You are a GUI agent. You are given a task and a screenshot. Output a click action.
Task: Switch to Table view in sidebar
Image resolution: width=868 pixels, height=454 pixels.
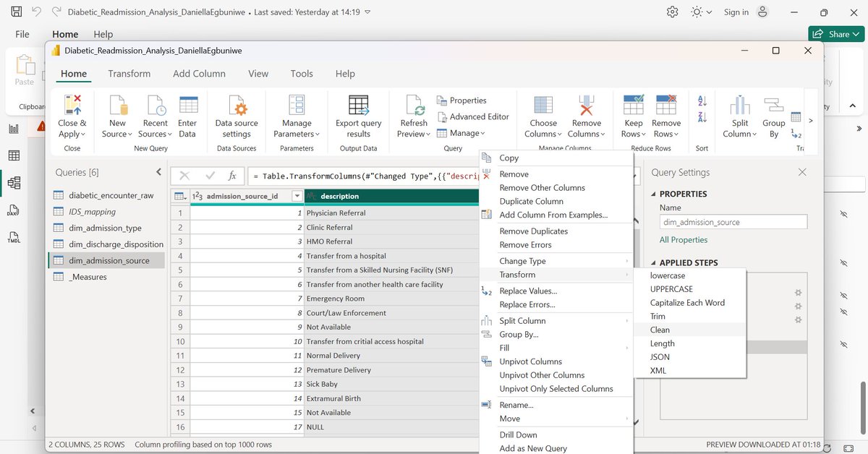click(x=14, y=155)
